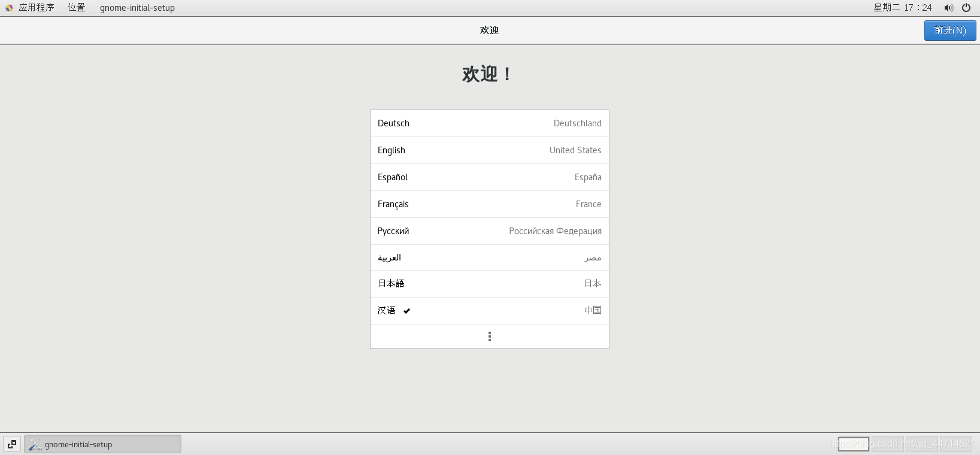Open the 应用程序 menu
Image resolution: width=980 pixels, height=455 pixels.
36,8
